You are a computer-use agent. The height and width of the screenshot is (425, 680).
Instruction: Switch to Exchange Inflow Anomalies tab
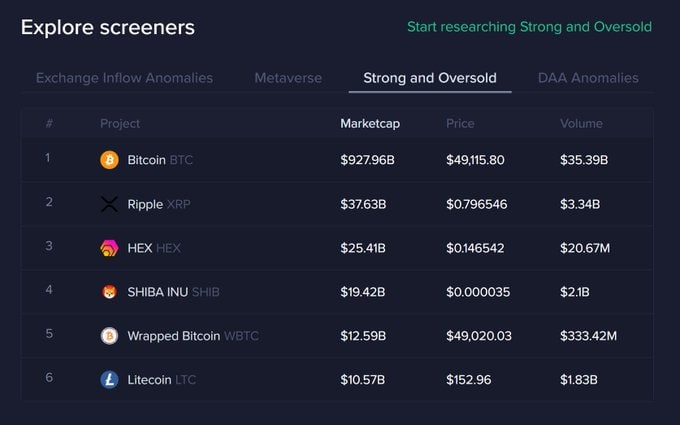click(x=124, y=78)
